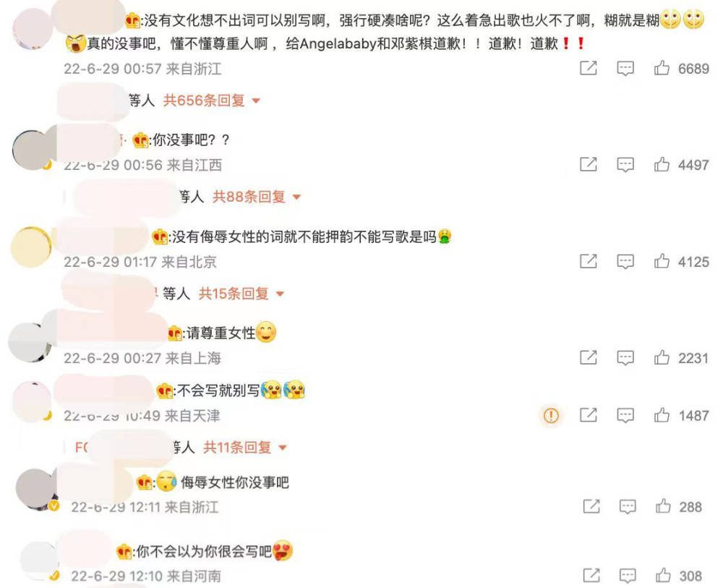Image resolution: width=723 pixels, height=588 pixels.
Task: Open avatar of the 请尊重女性 commenter
Action: pos(30,342)
